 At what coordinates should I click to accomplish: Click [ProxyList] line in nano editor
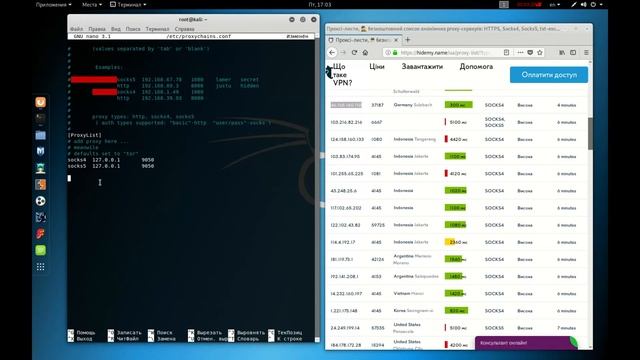coord(84,135)
